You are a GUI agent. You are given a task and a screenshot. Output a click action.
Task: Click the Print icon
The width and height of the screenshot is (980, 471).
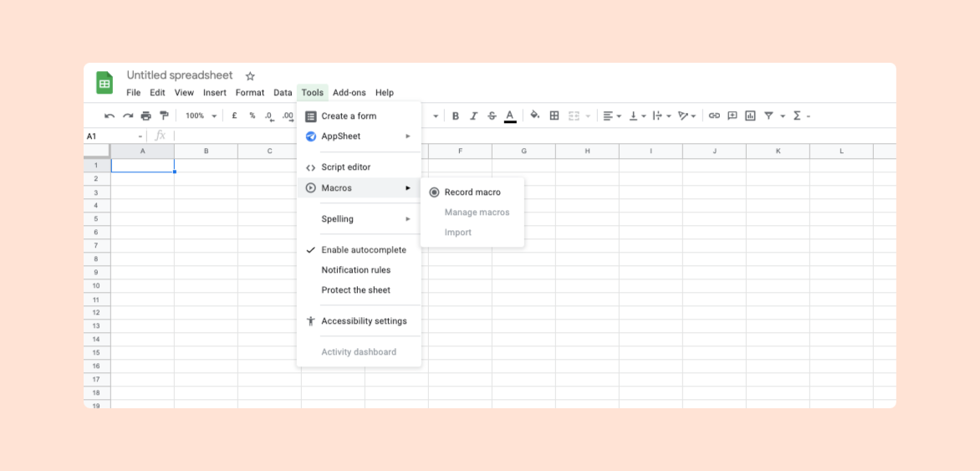[145, 115]
